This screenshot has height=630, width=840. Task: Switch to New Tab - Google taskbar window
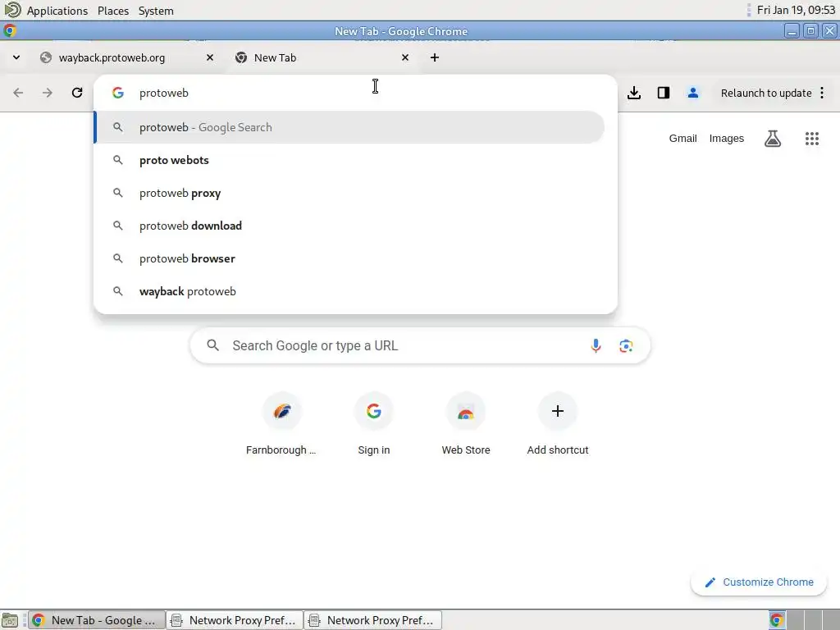coord(97,620)
